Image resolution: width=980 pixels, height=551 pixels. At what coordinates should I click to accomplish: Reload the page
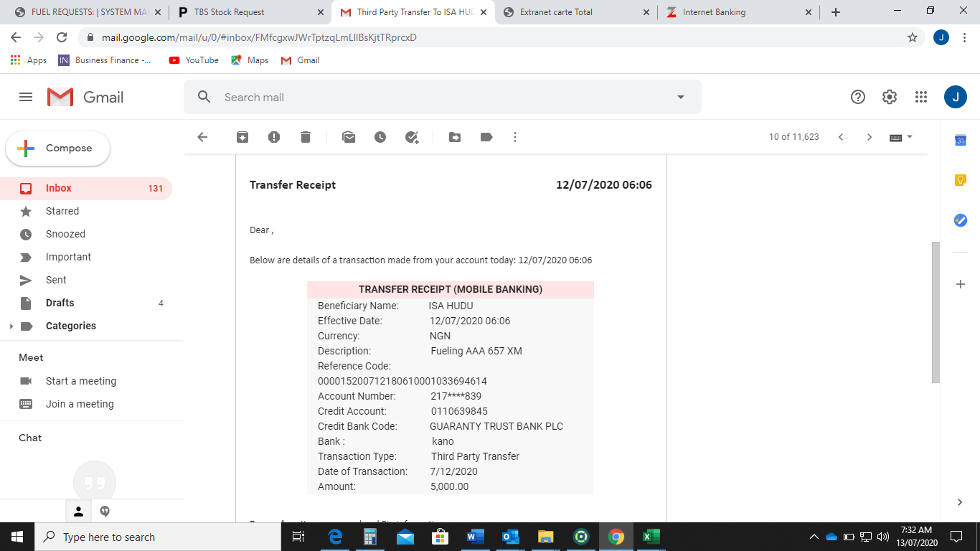pyautogui.click(x=62, y=37)
